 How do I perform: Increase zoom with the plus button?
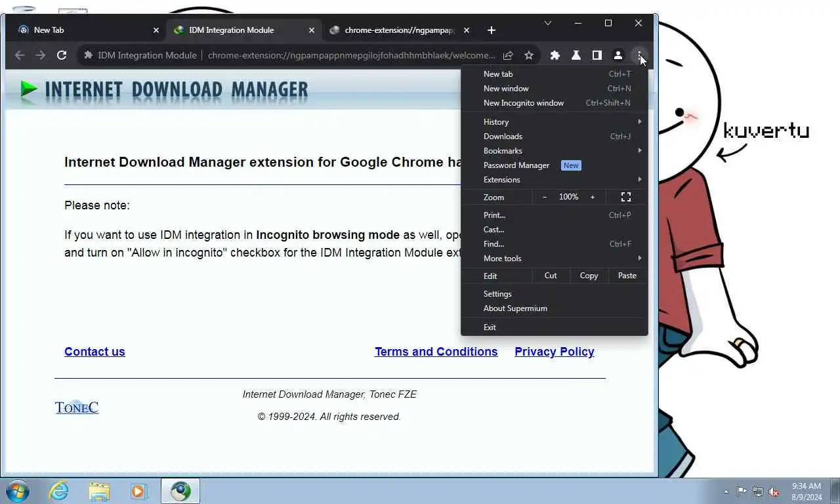[593, 197]
